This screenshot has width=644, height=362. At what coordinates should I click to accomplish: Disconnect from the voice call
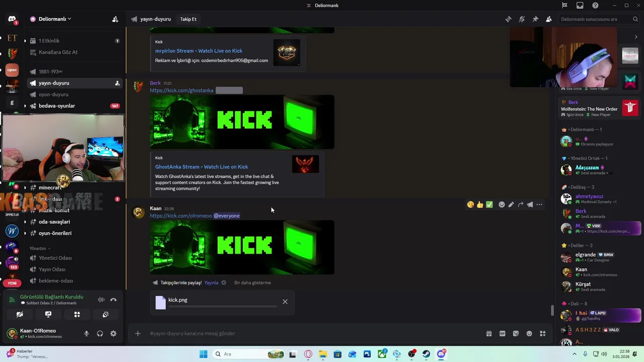113,300
